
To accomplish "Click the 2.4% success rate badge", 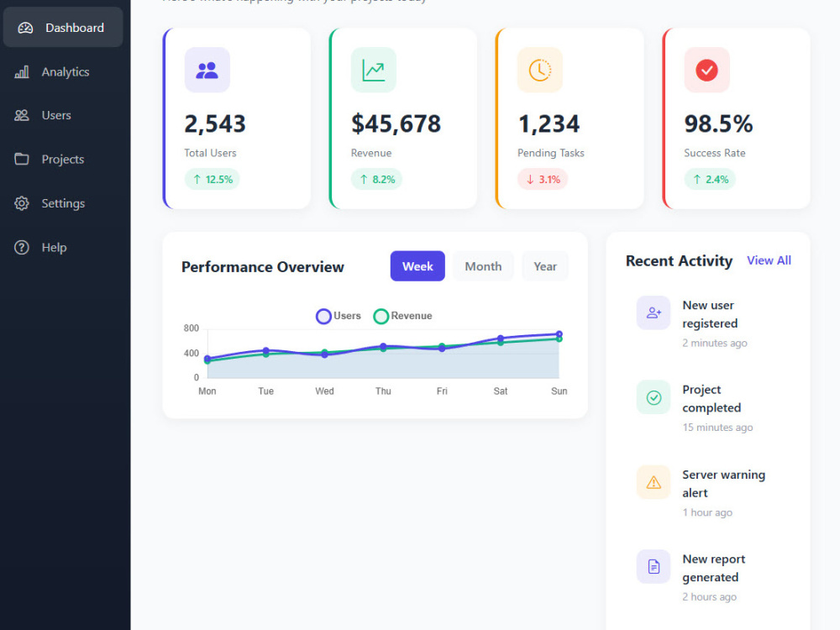I will 710,180.
